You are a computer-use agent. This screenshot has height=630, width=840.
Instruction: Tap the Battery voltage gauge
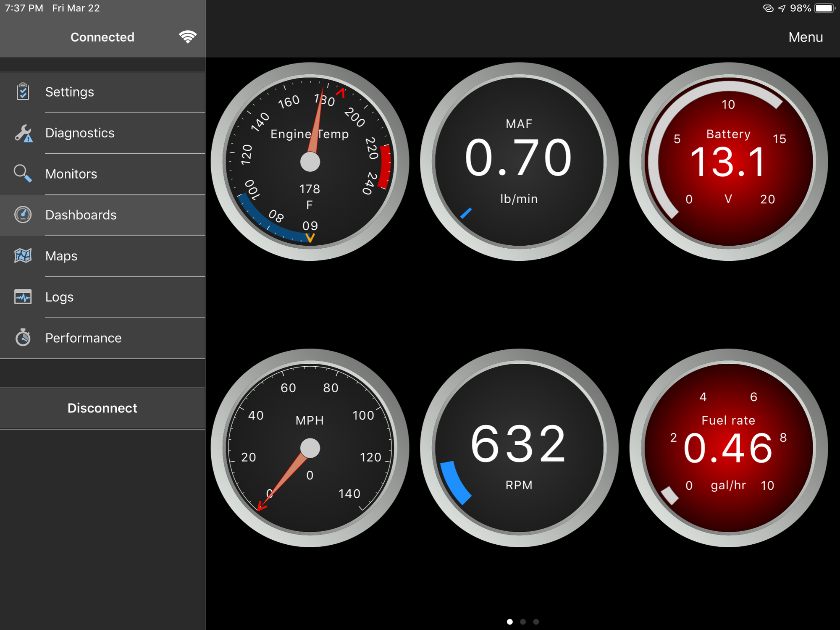tap(728, 162)
